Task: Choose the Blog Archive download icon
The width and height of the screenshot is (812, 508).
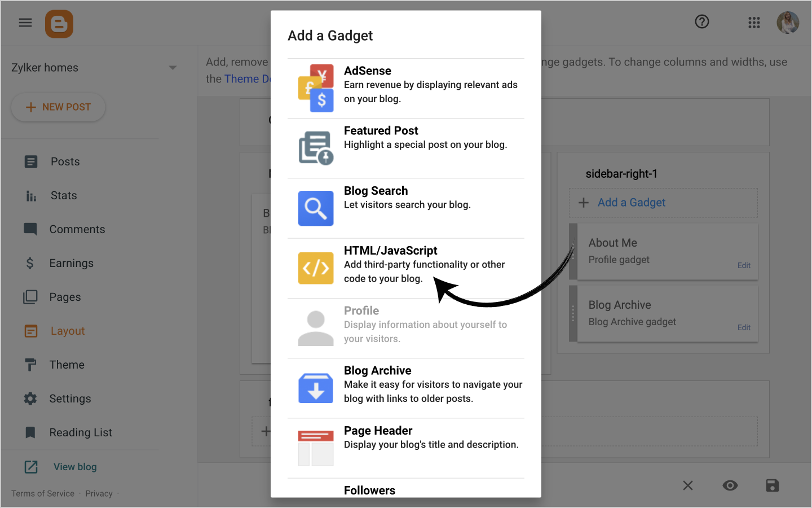Action: pyautogui.click(x=316, y=388)
